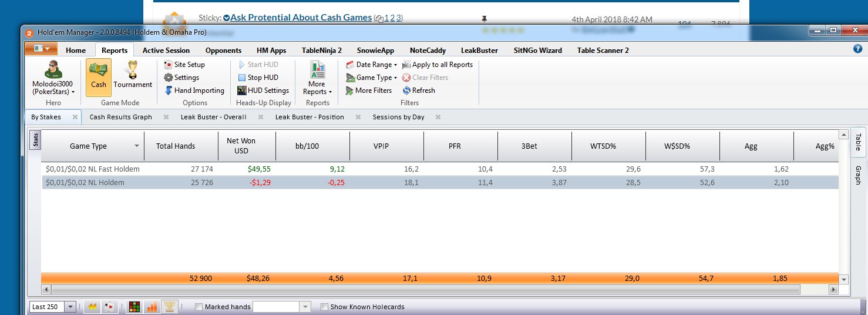Check Show Known Holecards
The width and height of the screenshot is (868, 315).
pos(324,307)
